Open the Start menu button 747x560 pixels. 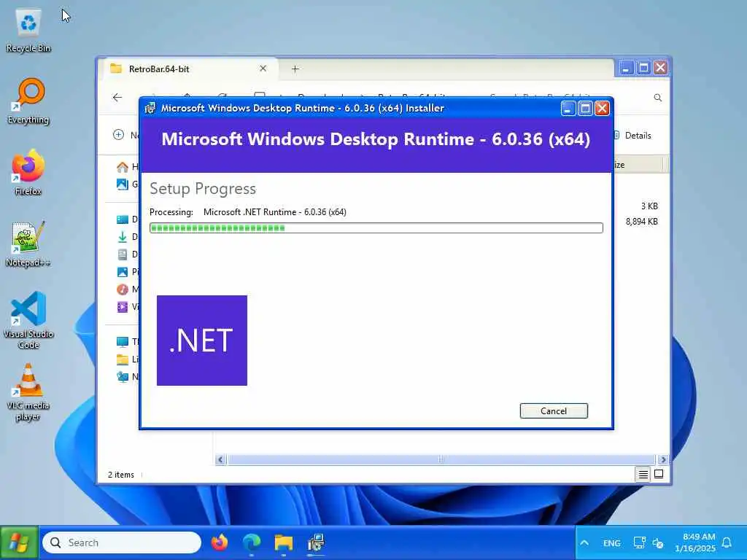[19, 542]
